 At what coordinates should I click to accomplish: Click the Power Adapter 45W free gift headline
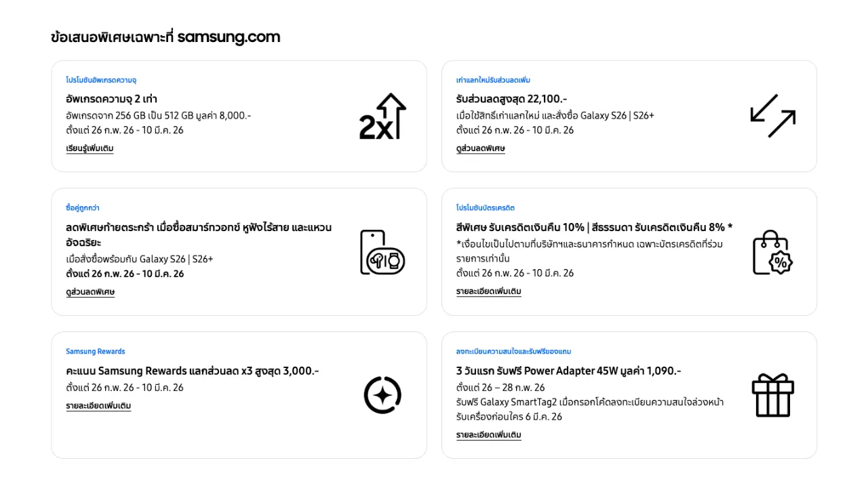point(568,371)
